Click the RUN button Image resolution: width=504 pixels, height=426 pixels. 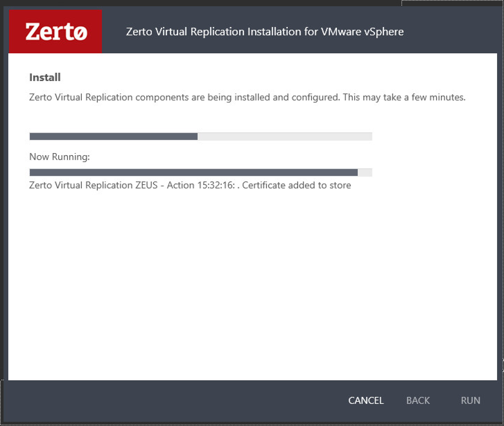470,400
